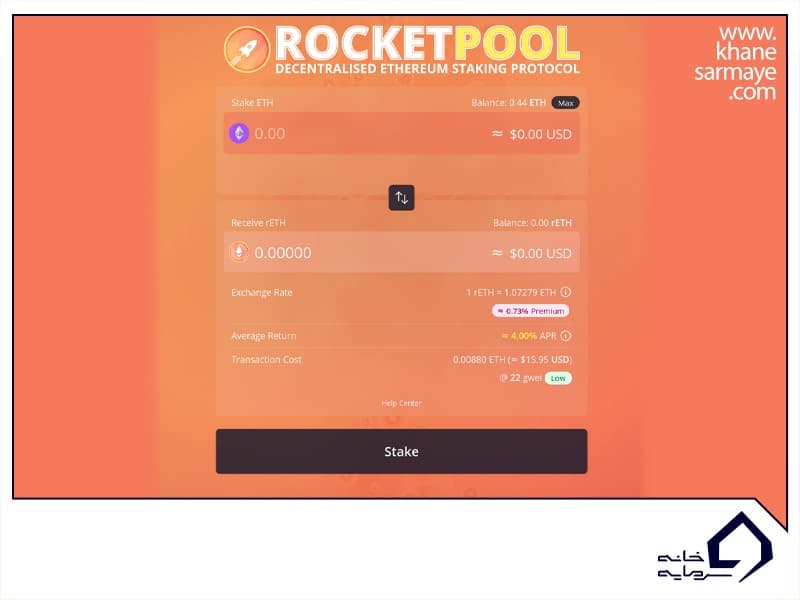Click the USD value in Stake ETH row
The height and width of the screenshot is (600, 800).
(x=532, y=134)
